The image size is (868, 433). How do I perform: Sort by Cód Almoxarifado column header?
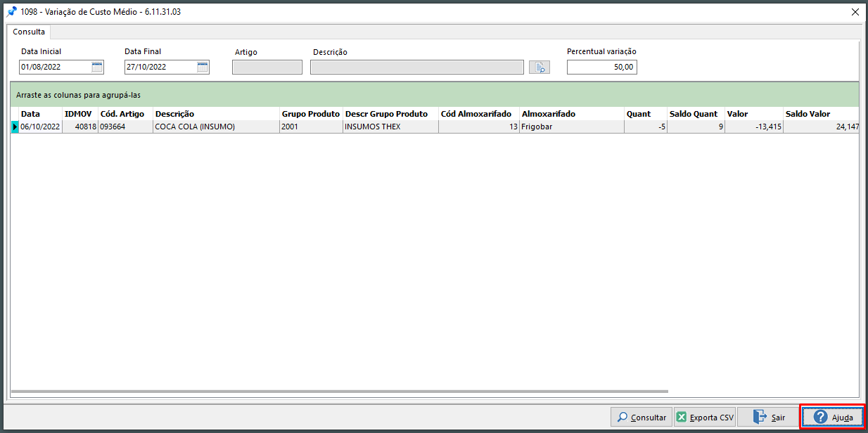(x=479, y=114)
